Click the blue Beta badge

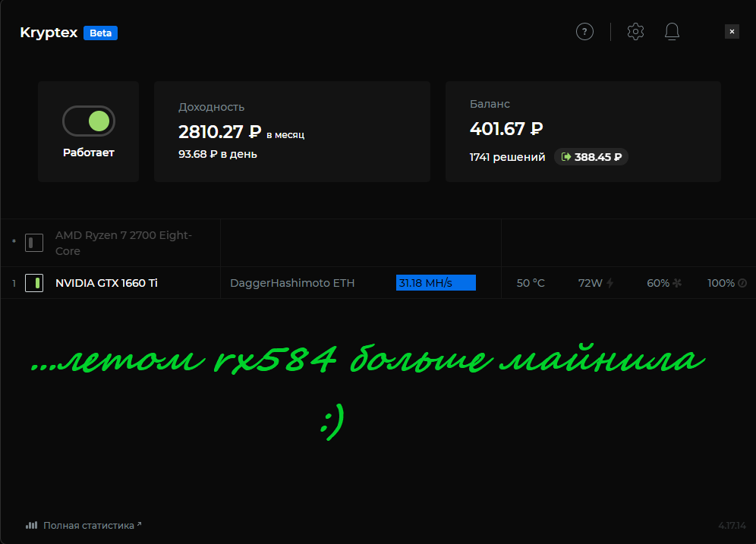click(x=100, y=33)
